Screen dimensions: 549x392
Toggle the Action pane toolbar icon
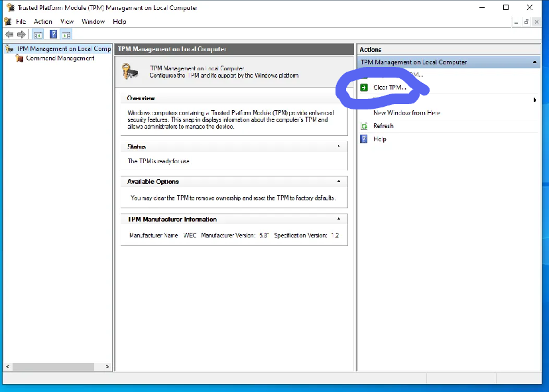(x=66, y=34)
